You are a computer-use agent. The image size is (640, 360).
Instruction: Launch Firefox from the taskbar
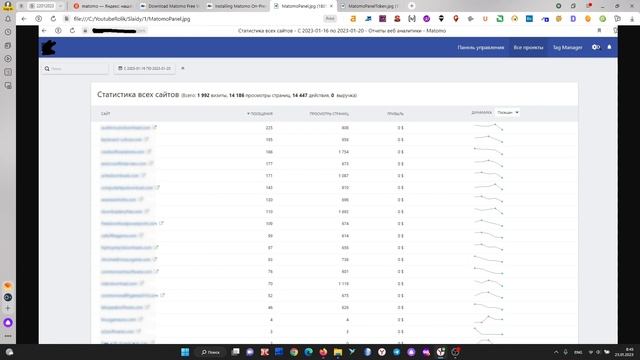pos(323,352)
